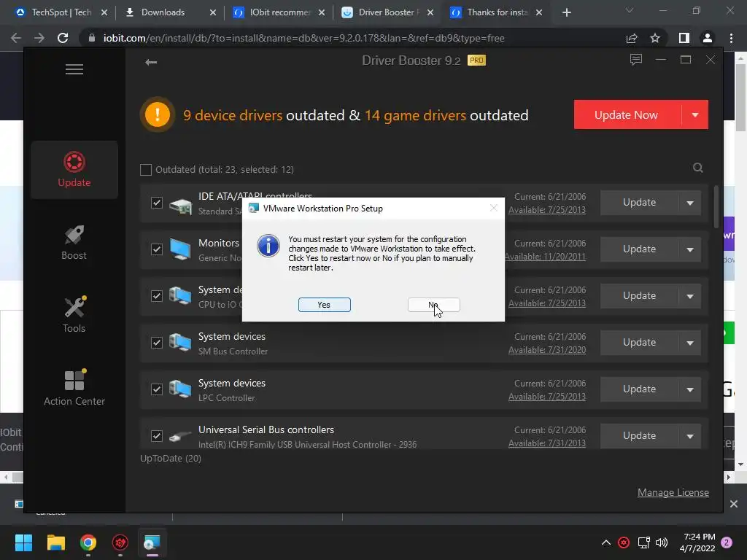Screen dimensions: 747x560
Task: Click No to restart later
Action: (434, 305)
